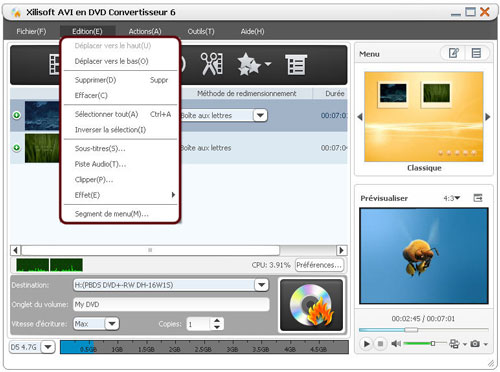Open the Effects star icon
The width and height of the screenshot is (500, 372).
248,64
